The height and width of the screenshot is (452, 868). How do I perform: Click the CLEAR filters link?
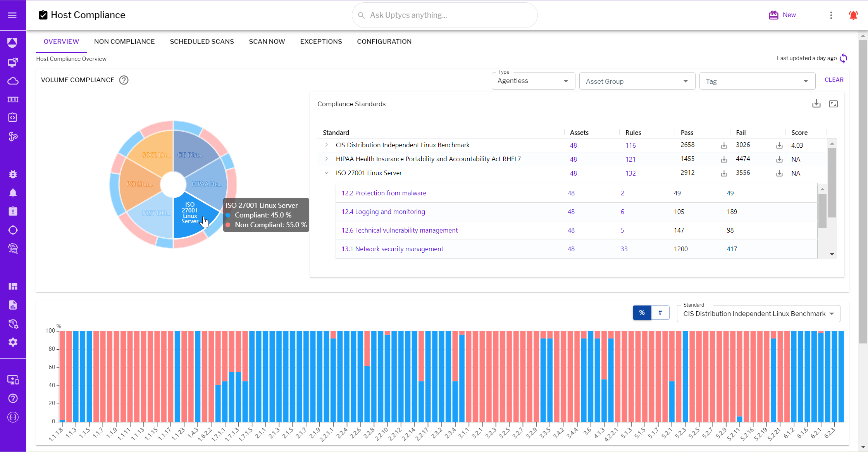834,79
